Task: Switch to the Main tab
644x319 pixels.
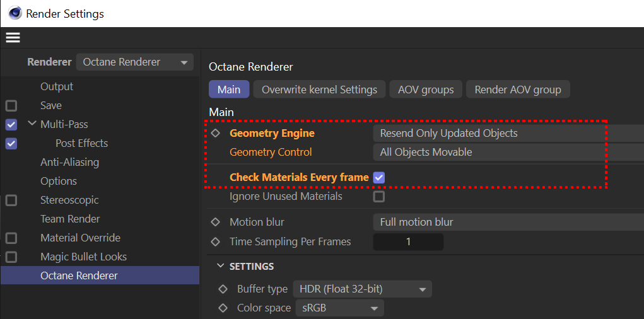Action: (x=229, y=89)
